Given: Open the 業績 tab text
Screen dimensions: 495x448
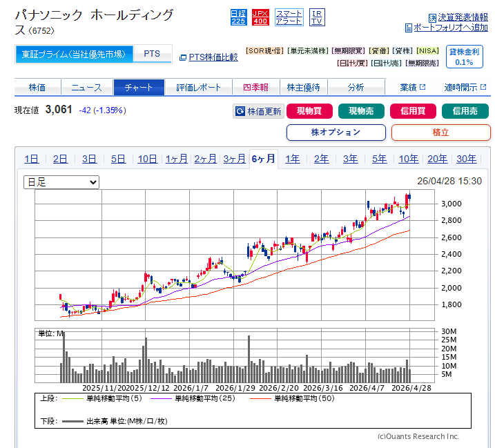Looking at the screenshot, I should coord(408,88).
